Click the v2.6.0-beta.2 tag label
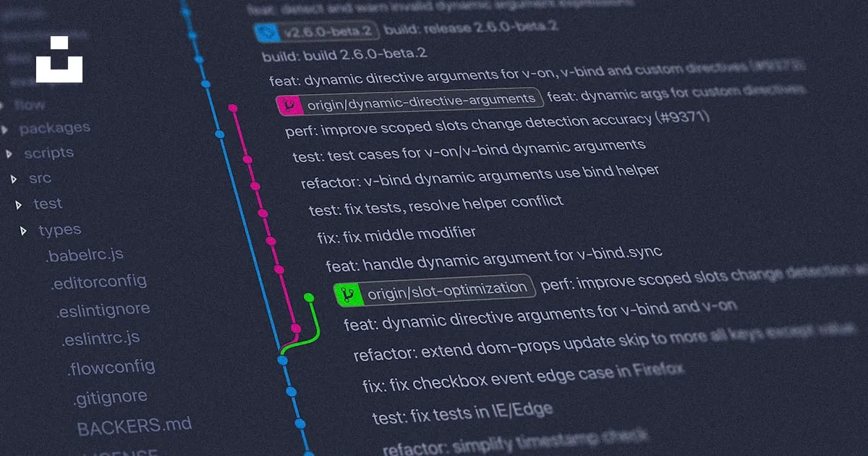Screen dimensions: 868x456 (317, 32)
